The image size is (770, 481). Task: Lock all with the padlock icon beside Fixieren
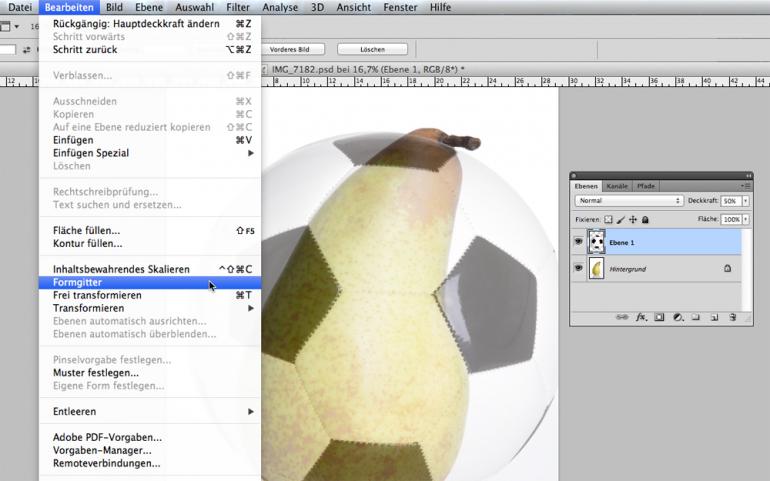point(645,220)
